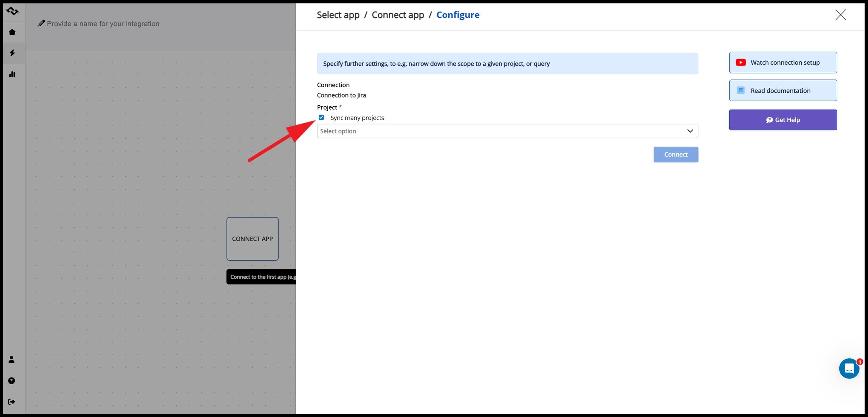The width and height of the screenshot is (868, 417).
Task: Click Watch connection setup button
Action: click(x=783, y=63)
